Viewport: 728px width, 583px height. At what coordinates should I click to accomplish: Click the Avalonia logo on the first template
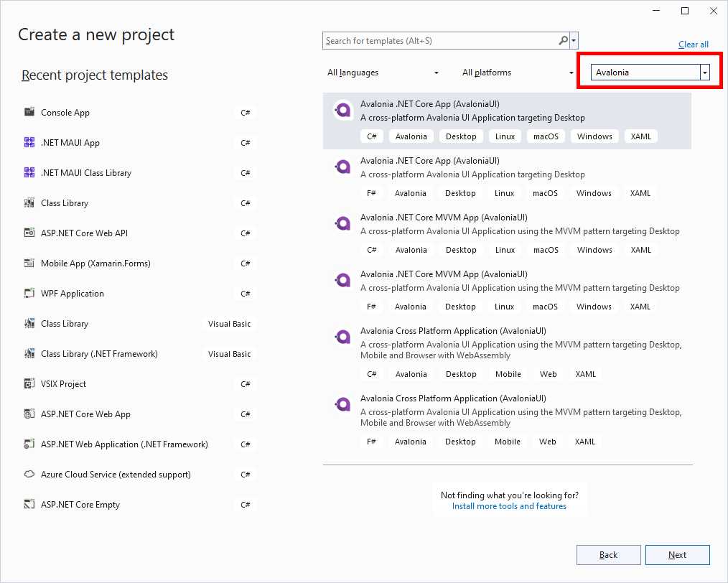click(342, 109)
